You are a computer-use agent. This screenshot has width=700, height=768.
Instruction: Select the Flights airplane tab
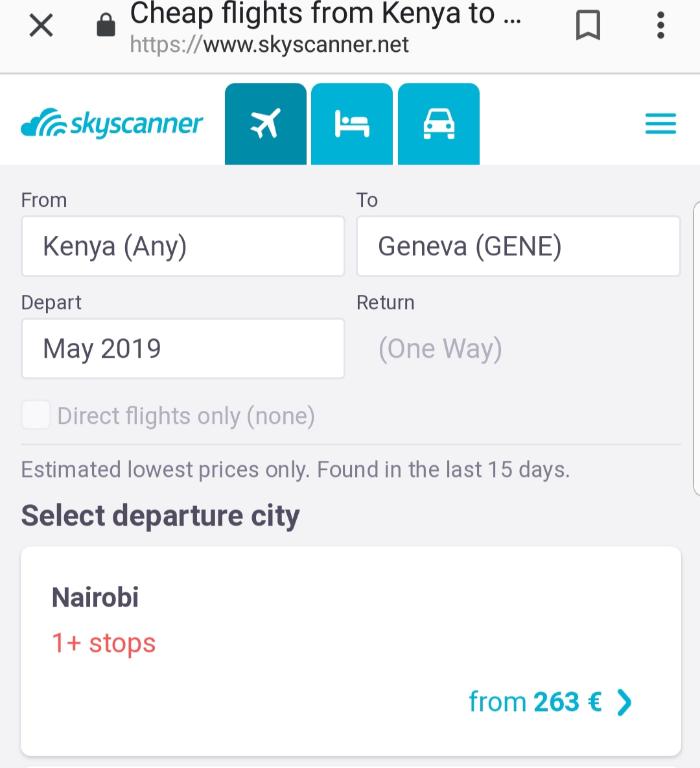click(x=265, y=123)
